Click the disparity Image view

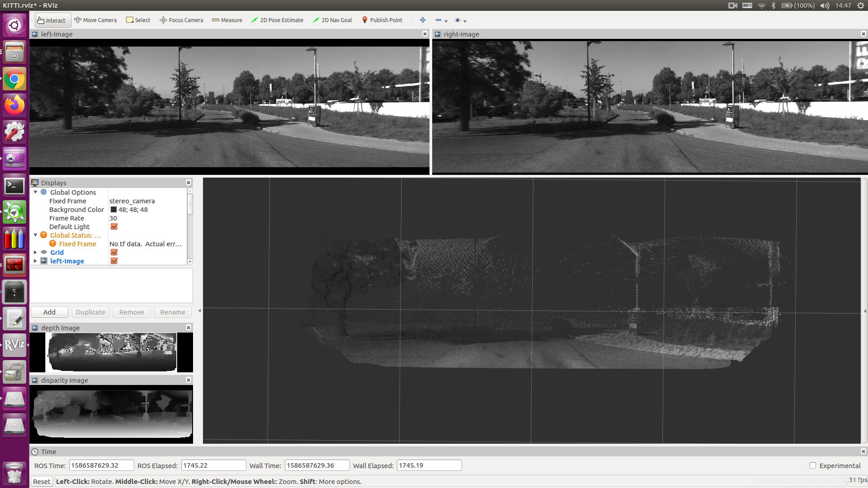click(x=111, y=414)
